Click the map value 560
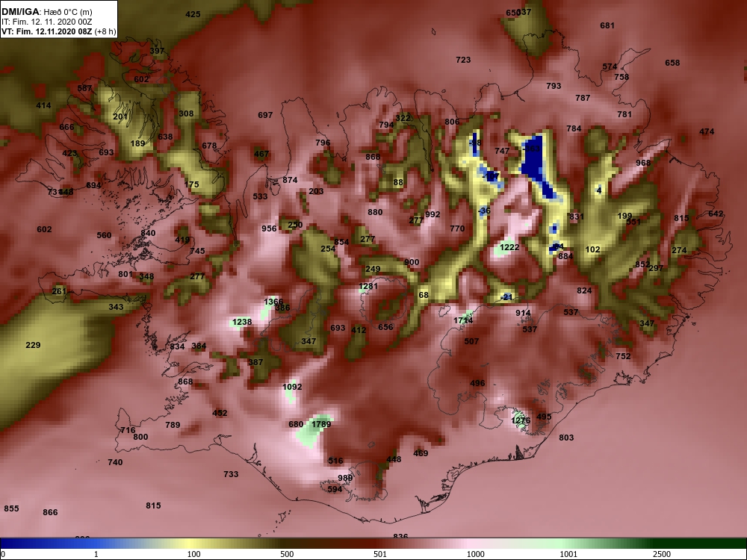 (x=104, y=235)
